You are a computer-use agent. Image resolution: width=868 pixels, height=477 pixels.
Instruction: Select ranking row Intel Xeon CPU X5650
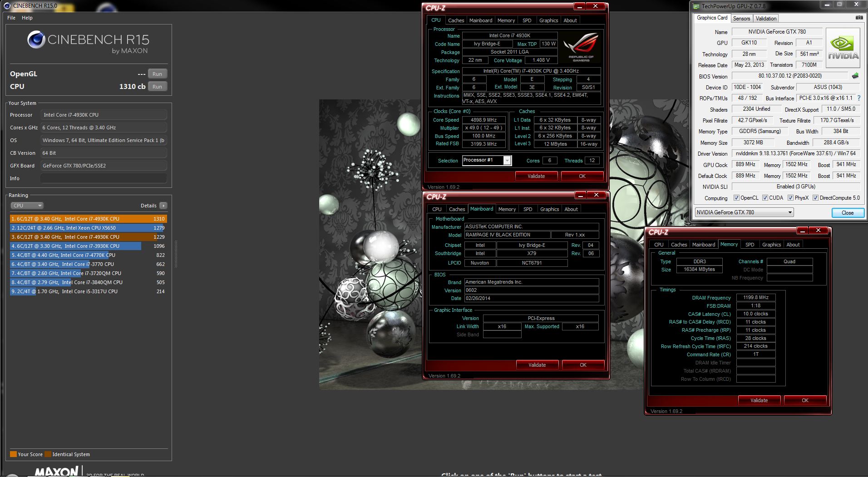pos(89,228)
